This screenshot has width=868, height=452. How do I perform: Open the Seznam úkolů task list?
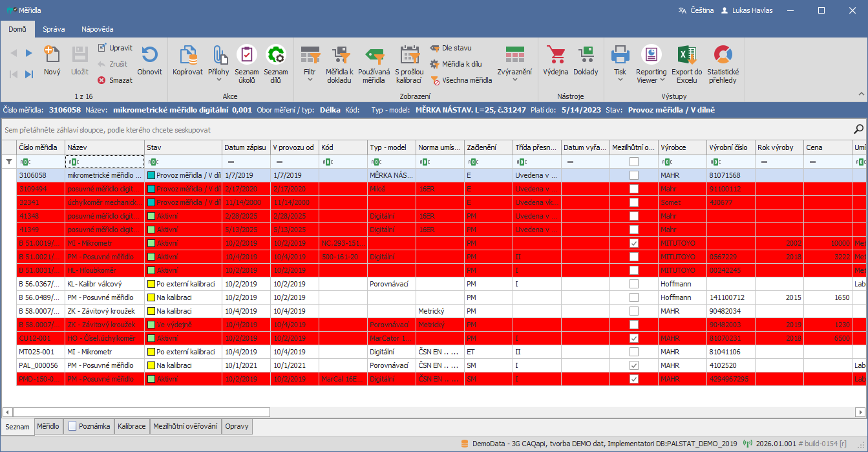point(247,64)
